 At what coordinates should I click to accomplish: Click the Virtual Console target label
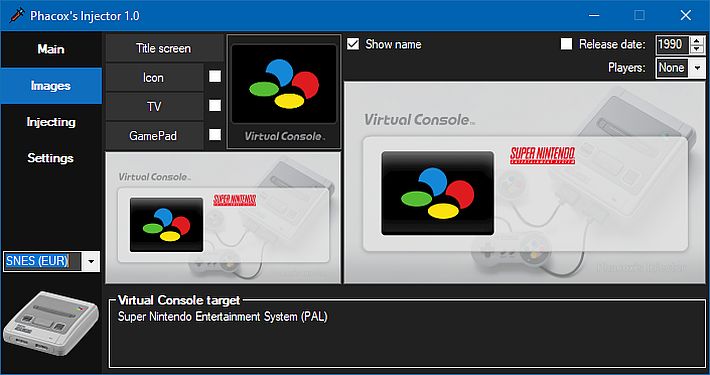click(179, 300)
